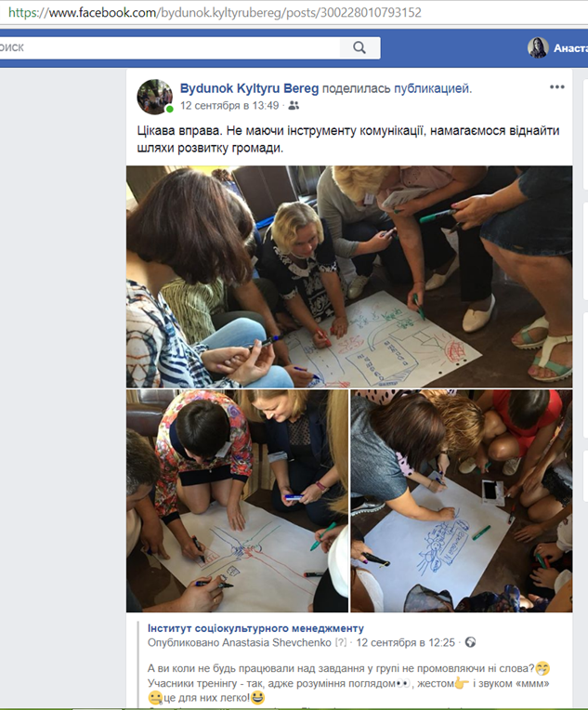Open the large top group photo
The width and height of the screenshot is (588, 710).
[x=349, y=277]
